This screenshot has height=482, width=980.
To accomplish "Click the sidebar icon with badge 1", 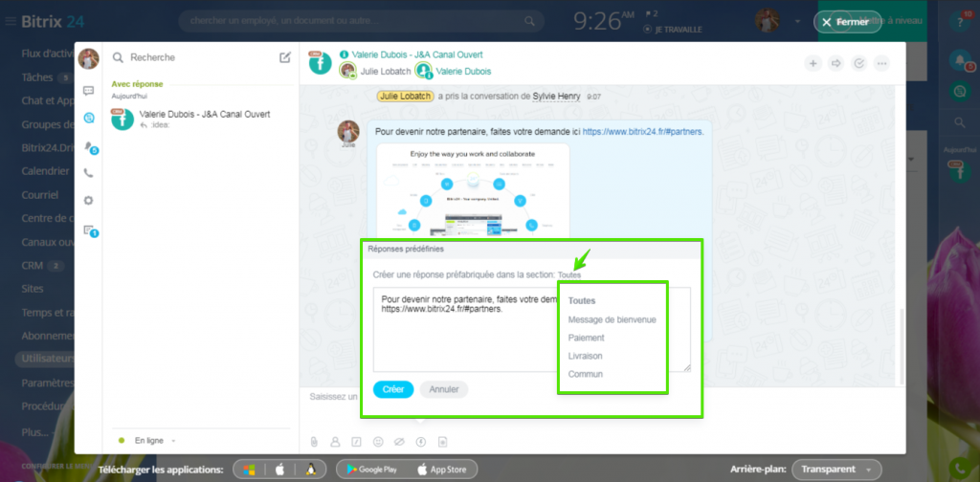I will coord(90,230).
